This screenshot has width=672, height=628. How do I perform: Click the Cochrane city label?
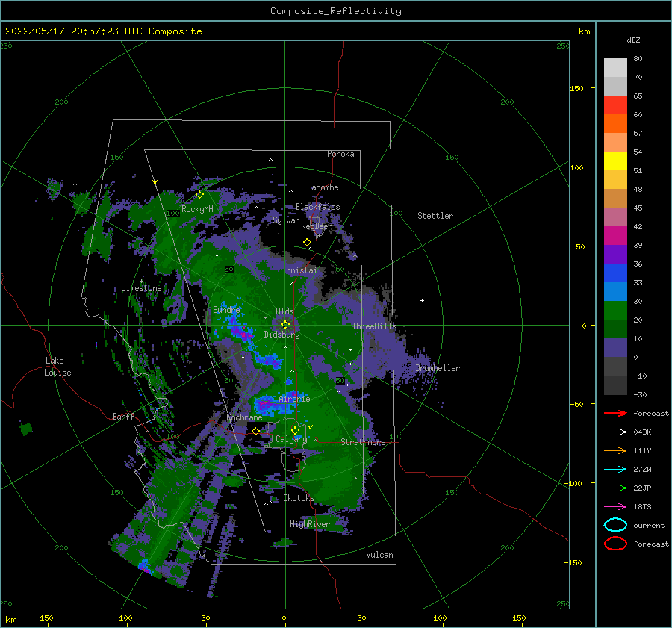pyautogui.click(x=244, y=417)
